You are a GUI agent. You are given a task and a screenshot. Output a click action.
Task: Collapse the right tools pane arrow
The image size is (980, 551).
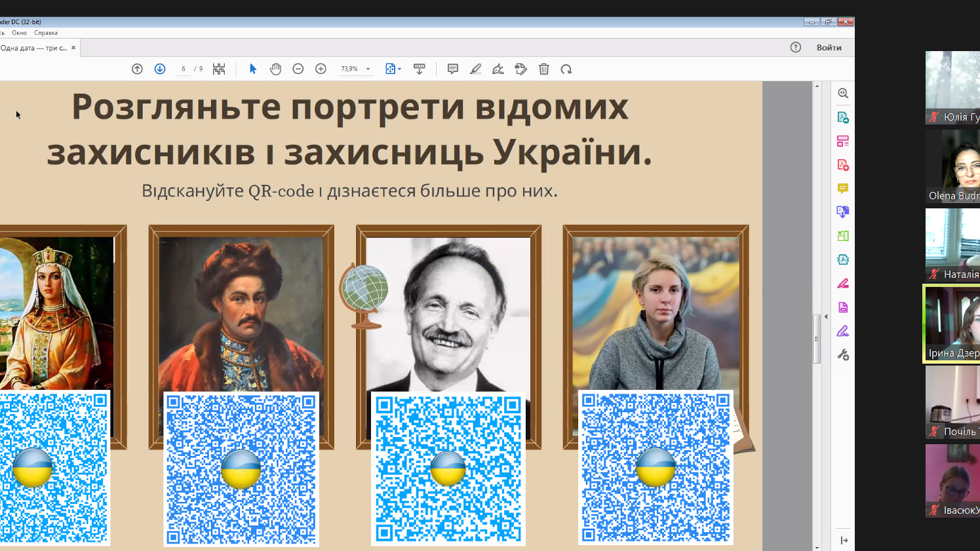(826, 316)
